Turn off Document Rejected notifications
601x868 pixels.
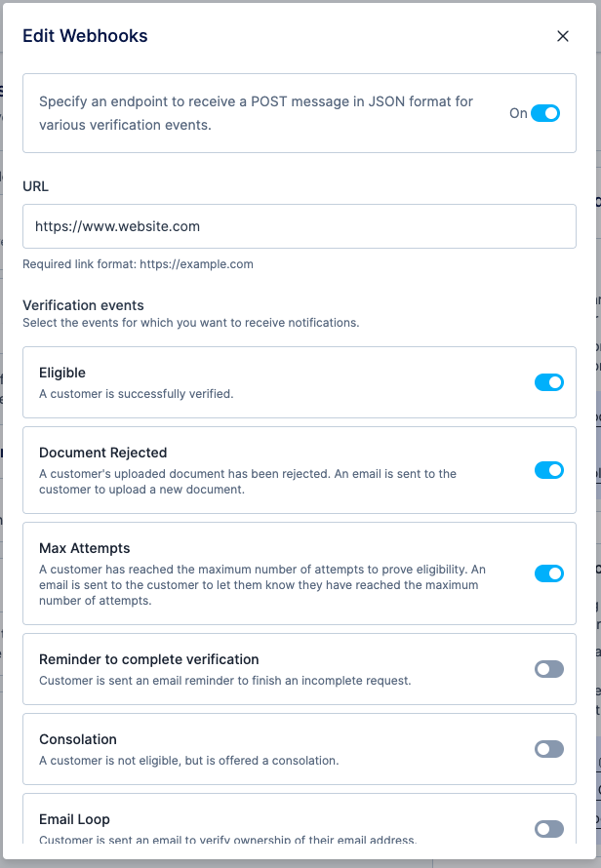(549, 470)
